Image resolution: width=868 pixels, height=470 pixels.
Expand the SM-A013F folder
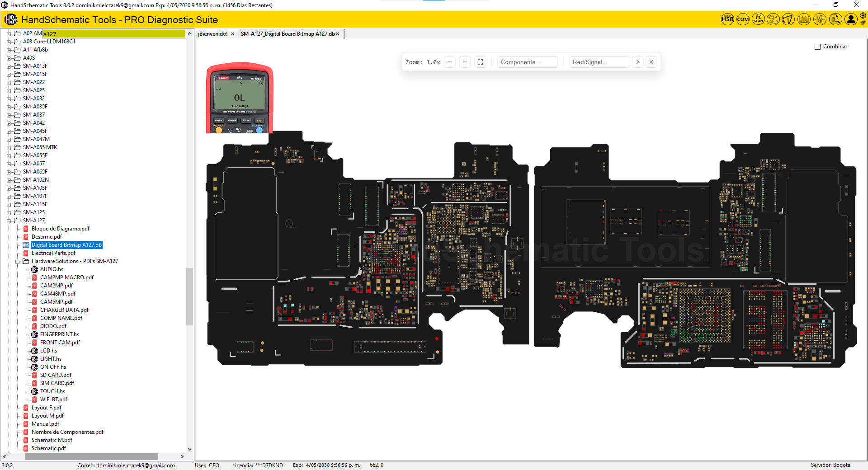pyautogui.click(x=9, y=66)
